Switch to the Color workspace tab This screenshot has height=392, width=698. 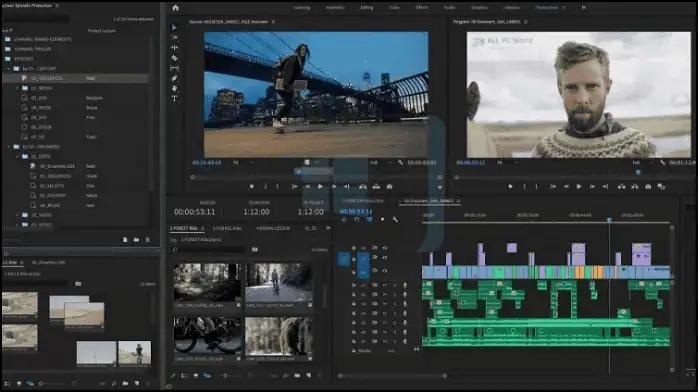click(x=394, y=8)
